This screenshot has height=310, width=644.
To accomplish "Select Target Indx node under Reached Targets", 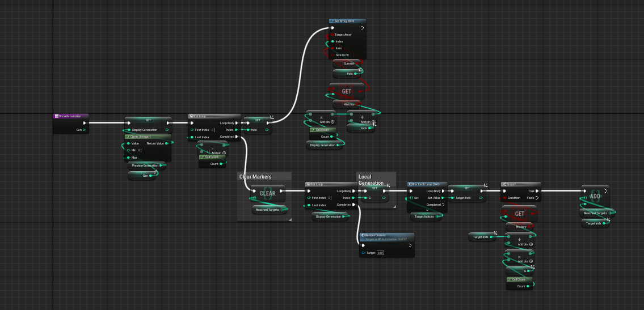I will [595, 223].
